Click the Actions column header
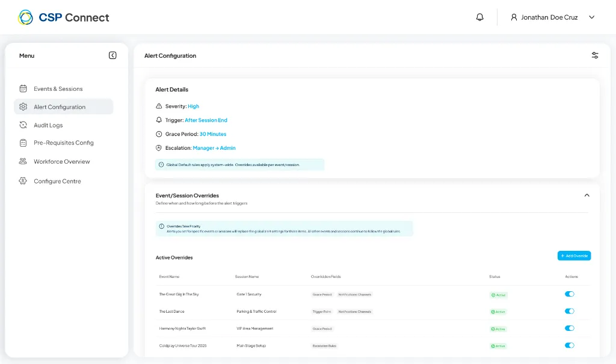 point(571,277)
